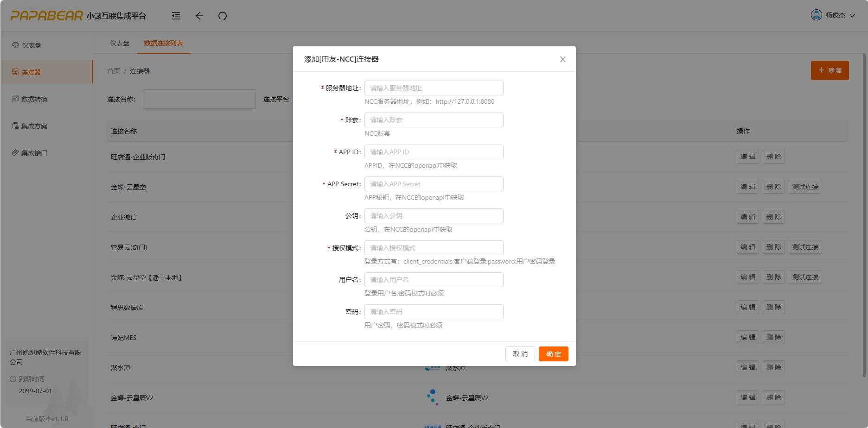
Task: Click the user avatar icon
Action: [816, 15]
